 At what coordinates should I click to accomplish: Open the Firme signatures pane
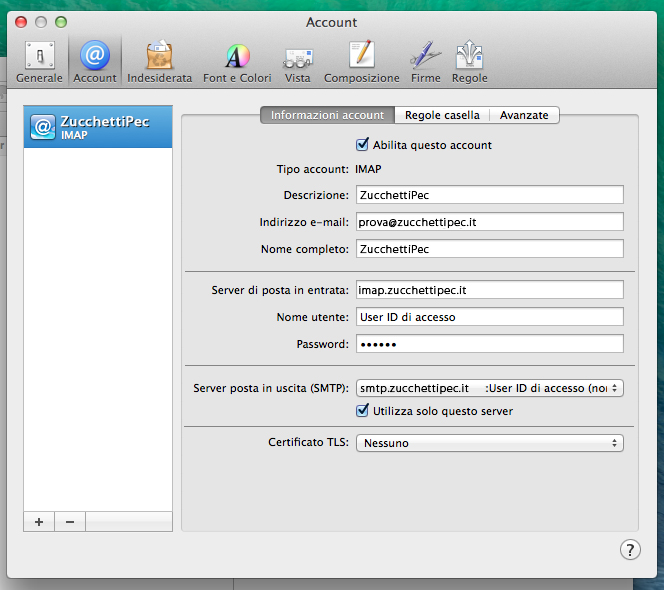pyautogui.click(x=426, y=62)
